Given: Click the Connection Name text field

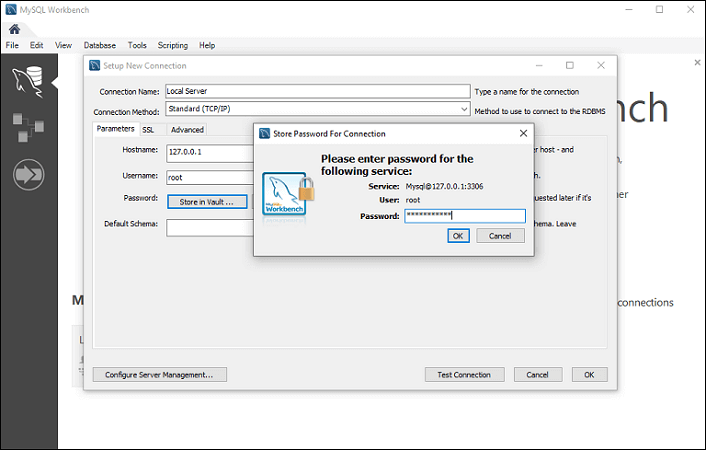Looking at the screenshot, I should point(317,91).
